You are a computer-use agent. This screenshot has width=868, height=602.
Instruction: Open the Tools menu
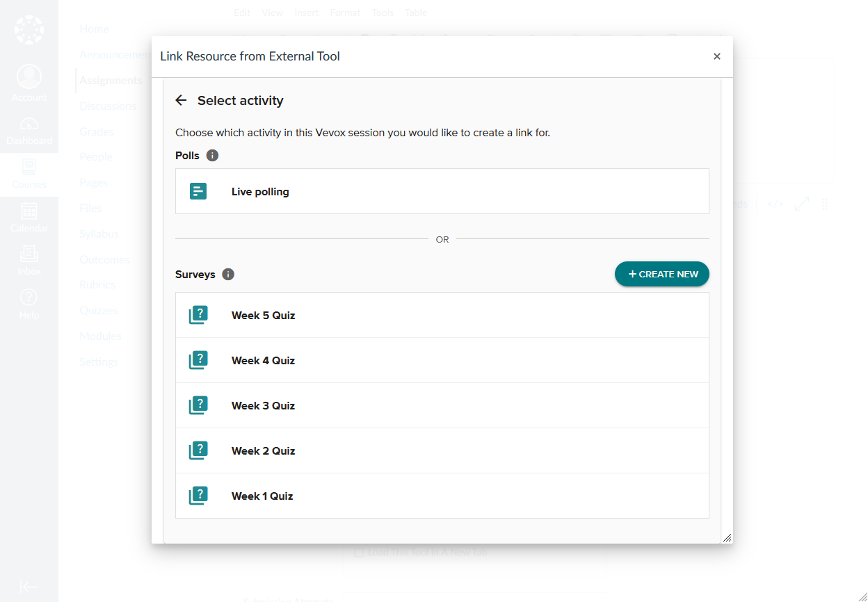pos(383,12)
